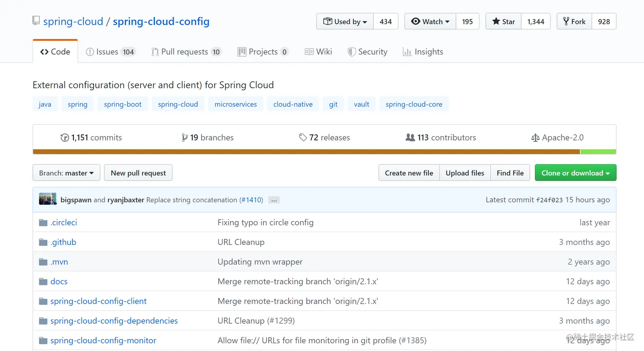This screenshot has height=351, width=644.
Task: Switch to the Pull requests tab
Action: click(x=187, y=52)
